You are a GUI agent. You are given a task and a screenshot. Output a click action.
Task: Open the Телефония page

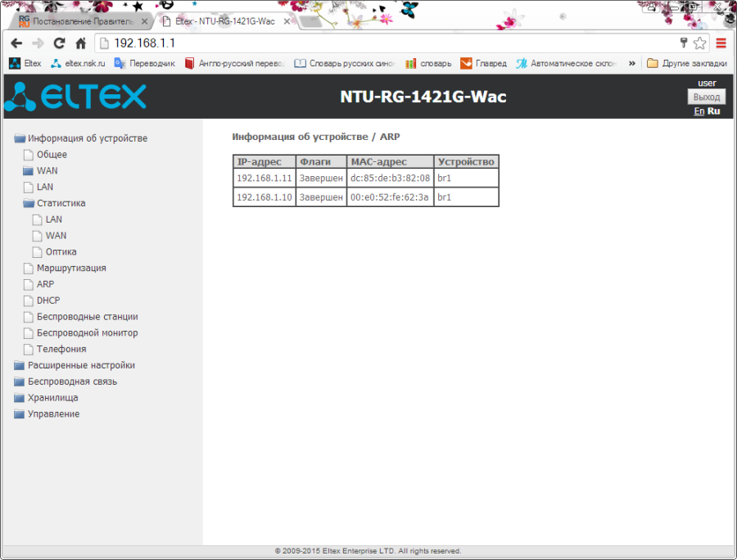[55, 349]
